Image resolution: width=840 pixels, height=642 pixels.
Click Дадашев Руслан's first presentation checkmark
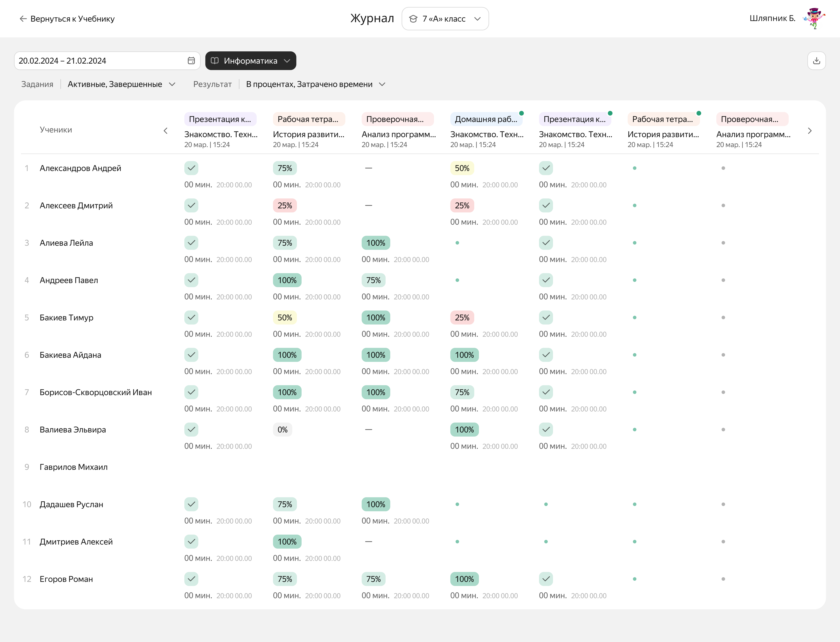click(x=191, y=504)
